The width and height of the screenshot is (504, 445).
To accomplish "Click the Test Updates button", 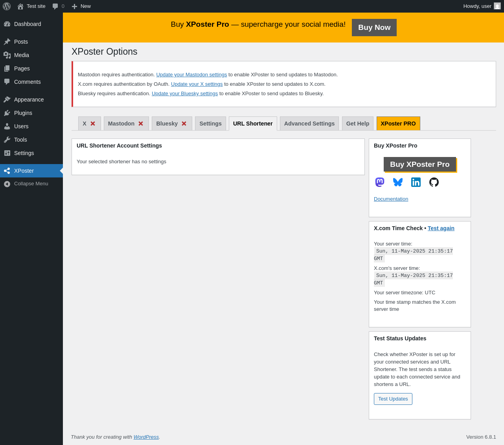I will click(x=393, y=399).
